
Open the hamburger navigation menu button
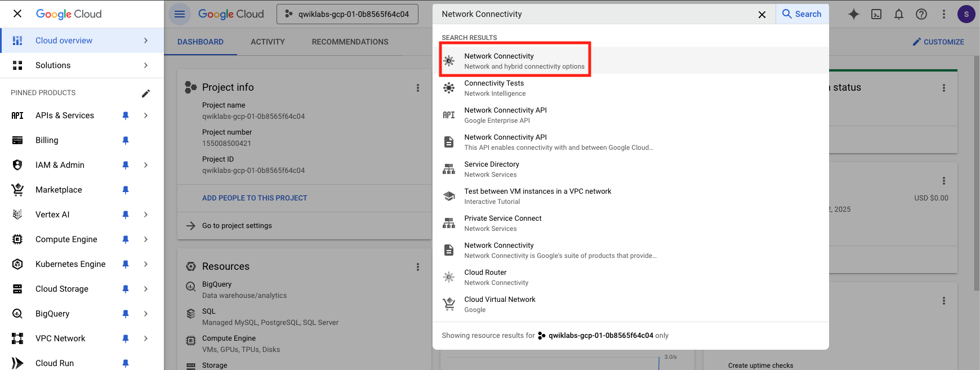tap(180, 14)
